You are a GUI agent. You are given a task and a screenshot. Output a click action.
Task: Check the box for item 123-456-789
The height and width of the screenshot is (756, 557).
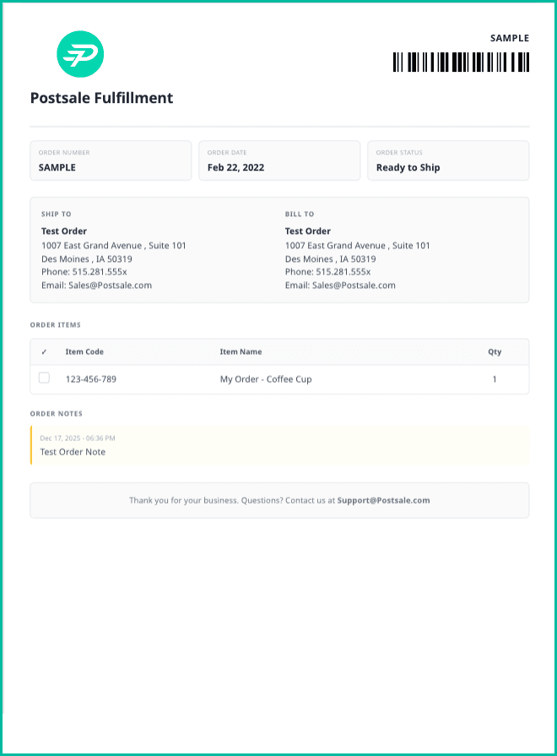[45, 378]
